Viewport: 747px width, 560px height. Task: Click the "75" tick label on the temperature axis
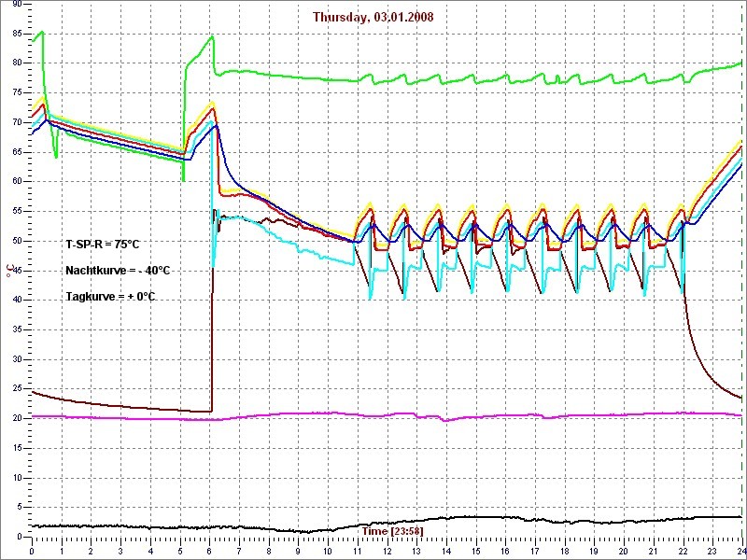coord(17,92)
